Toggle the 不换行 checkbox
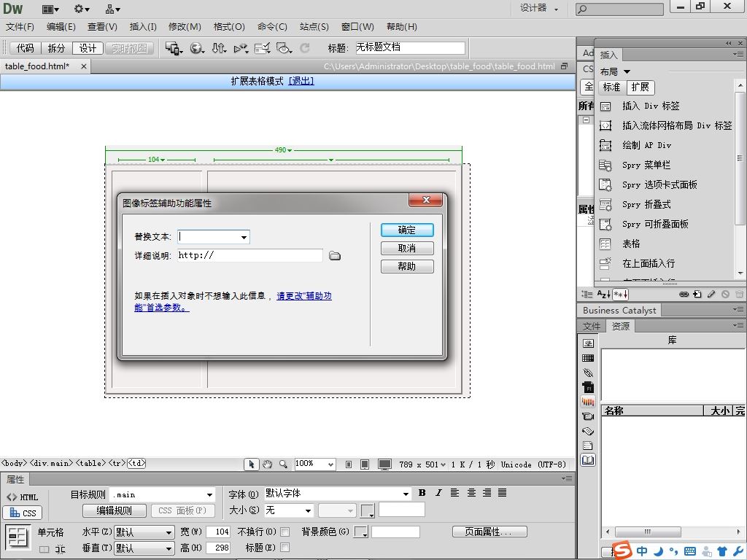 pos(285,532)
